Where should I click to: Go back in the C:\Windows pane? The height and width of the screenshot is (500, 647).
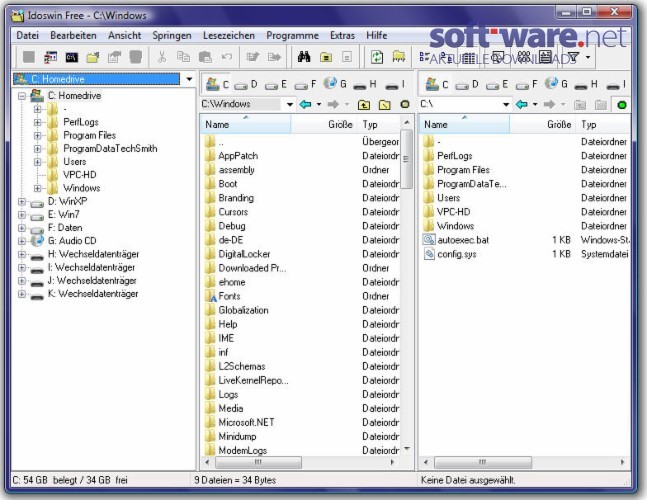tap(305, 104)
